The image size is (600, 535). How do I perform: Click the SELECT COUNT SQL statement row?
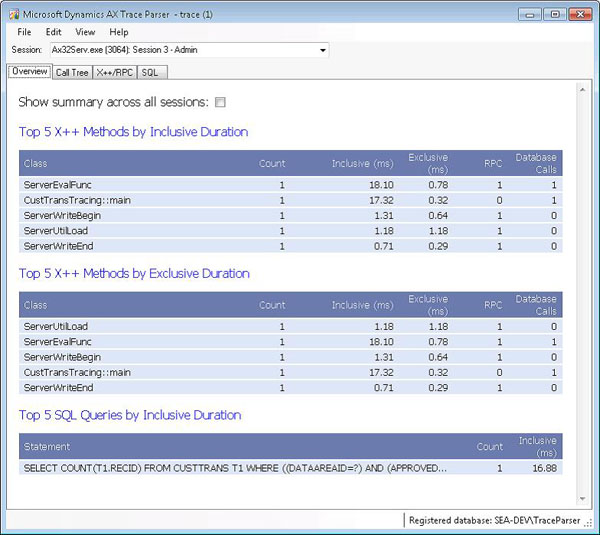click(x=238, y=467)
